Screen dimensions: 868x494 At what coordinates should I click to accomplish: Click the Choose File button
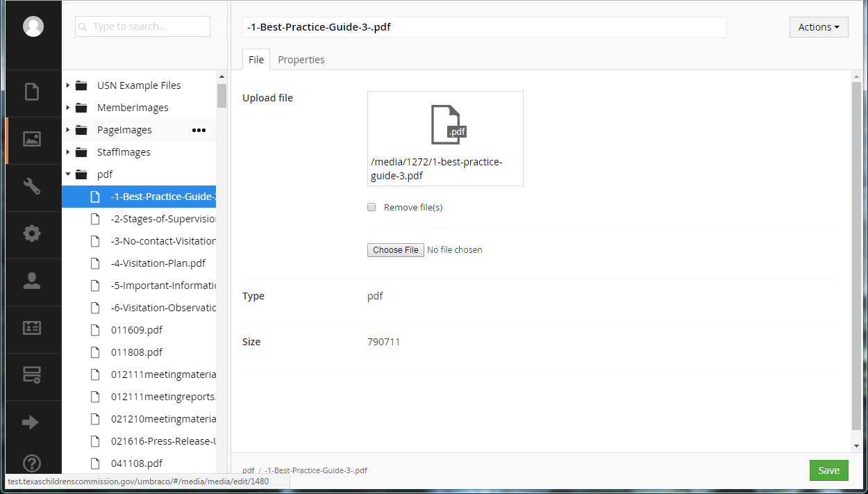click(x=396, y=250)
